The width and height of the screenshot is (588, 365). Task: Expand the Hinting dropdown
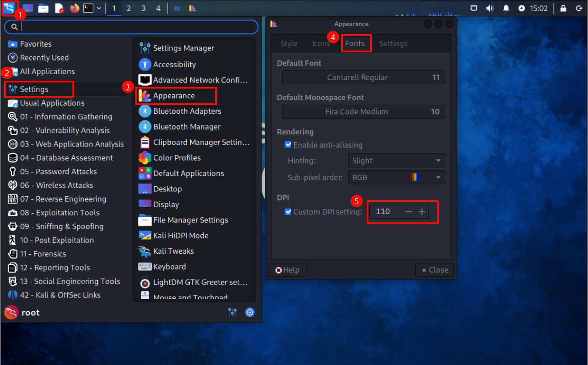[396, 160]
